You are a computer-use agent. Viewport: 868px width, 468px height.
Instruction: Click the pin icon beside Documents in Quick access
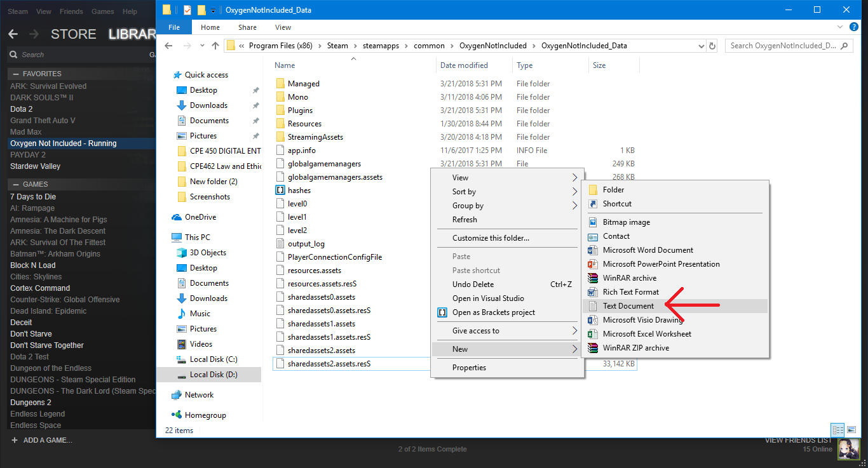coord(255,121)
